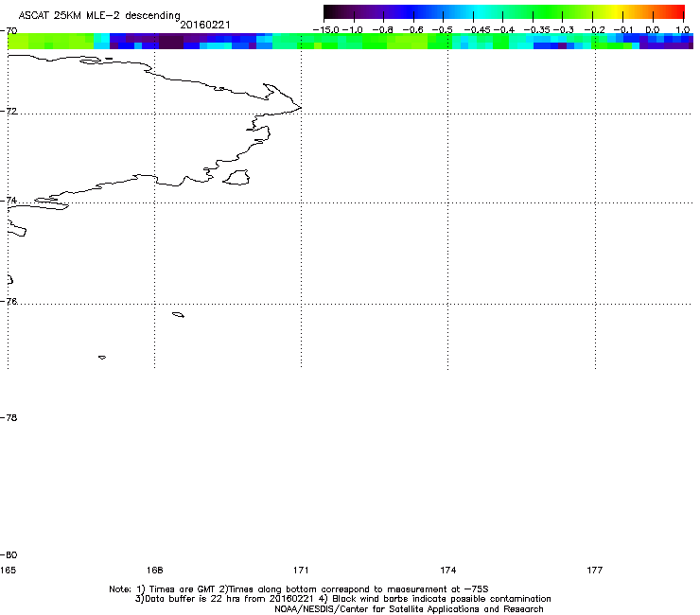Select the -0.6 color scale label

[413, 30]
